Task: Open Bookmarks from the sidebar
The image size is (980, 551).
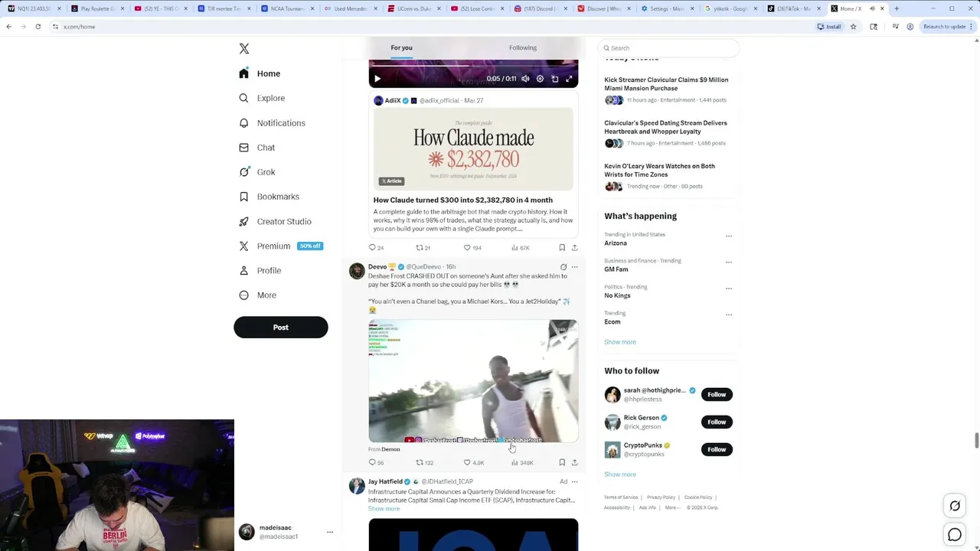Action: click(x=269, y=197)
